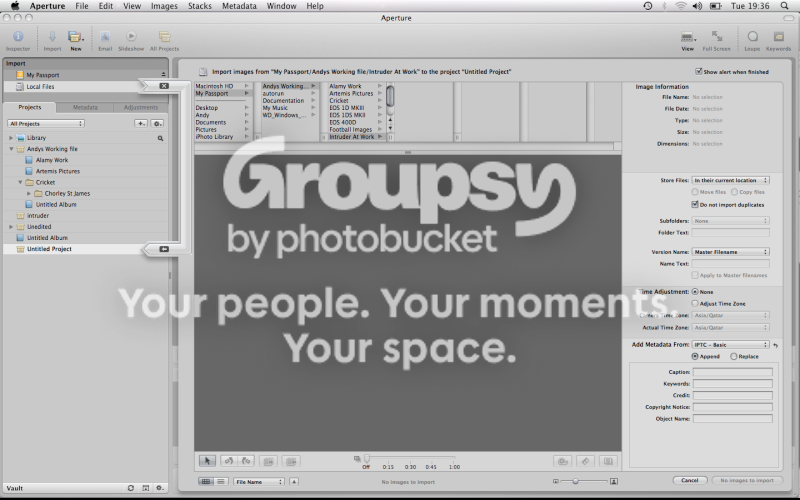The image size is (800, 500).
Task: Select Replace metadata radio button
Action: pos(734,357)
